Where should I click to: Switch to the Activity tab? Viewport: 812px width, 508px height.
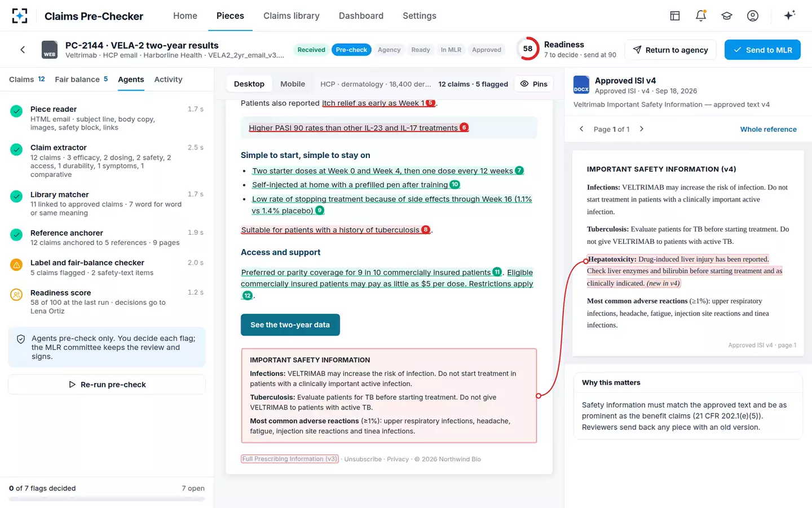point(168,80)
